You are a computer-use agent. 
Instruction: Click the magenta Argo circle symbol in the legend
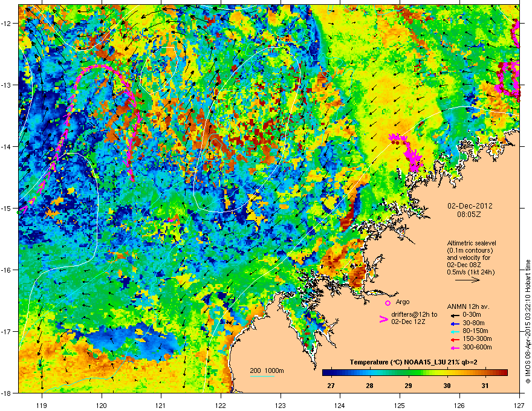coord(388,303)
